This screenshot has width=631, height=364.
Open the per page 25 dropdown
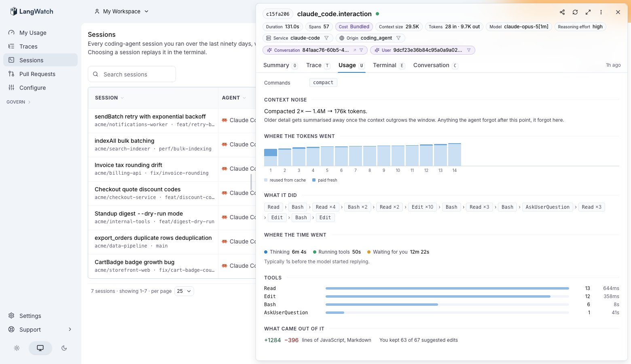(x=184, y=291)
